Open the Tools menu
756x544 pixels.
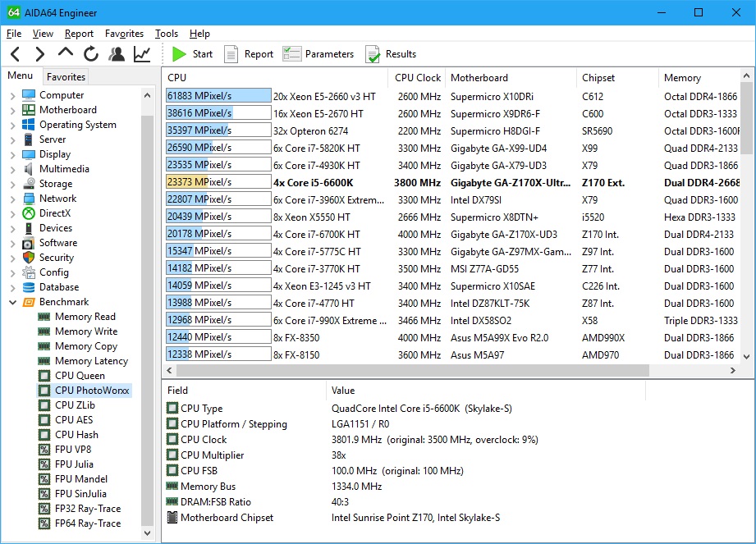[x=167, y=34]
